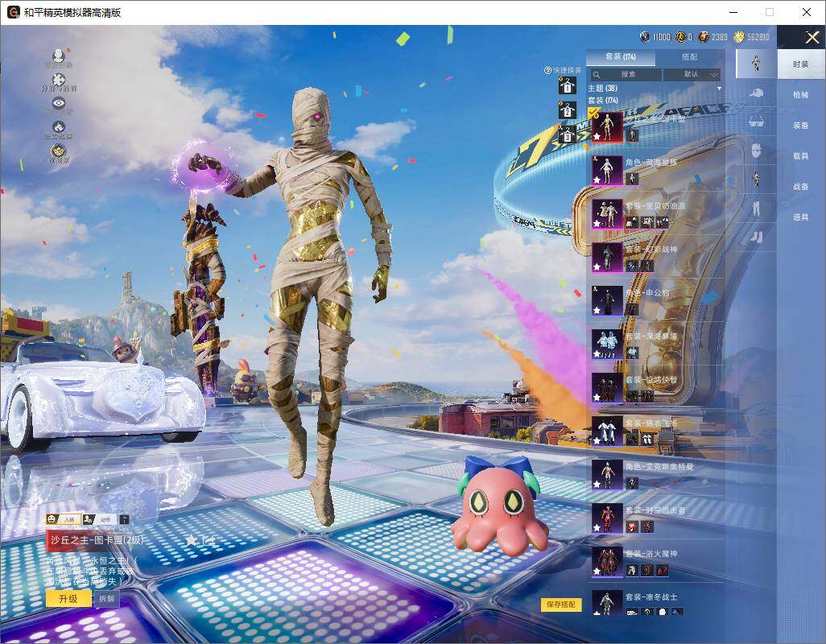Viewport: 826px width, 644px height.
Task: Select the 角色-艾克斯奥特曼 outfit thumbnail
Action: click(x=607, y=474)
